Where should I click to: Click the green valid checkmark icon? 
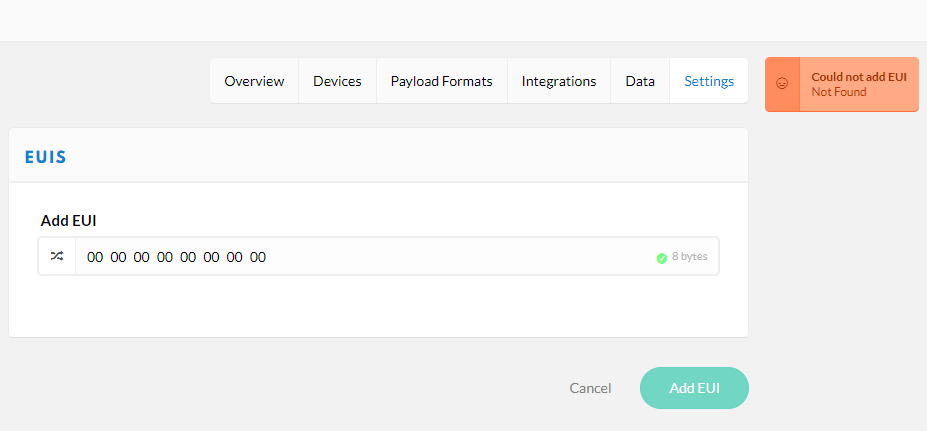point(662,258)
